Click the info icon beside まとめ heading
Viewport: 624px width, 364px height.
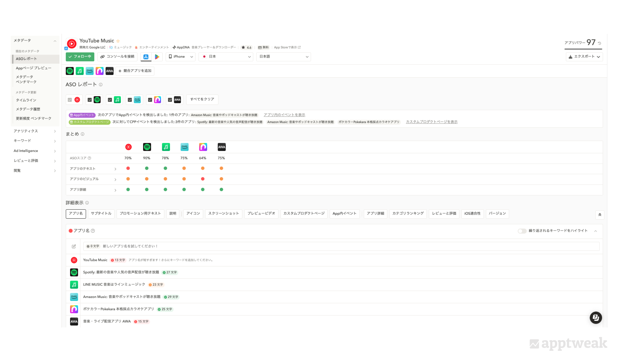(82, 134)
